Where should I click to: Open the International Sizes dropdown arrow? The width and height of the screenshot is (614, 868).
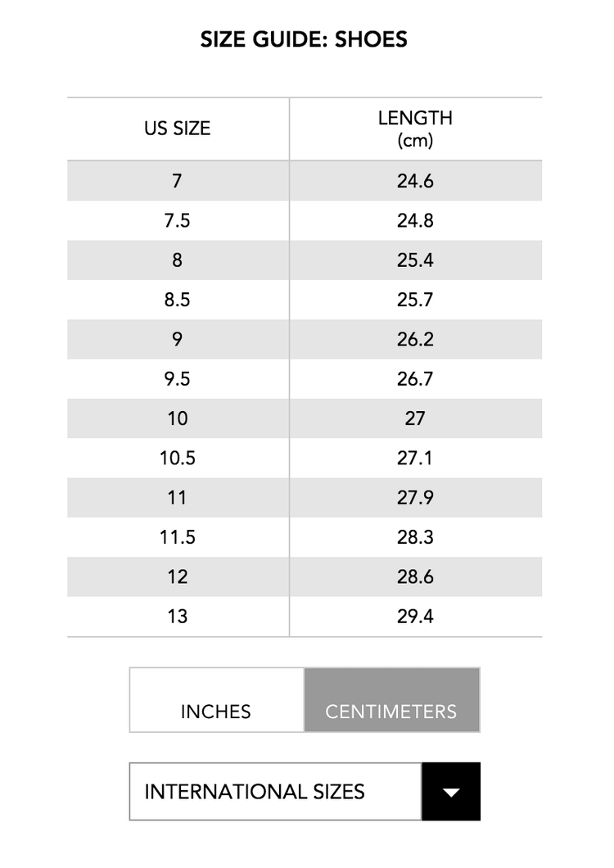[450, 792]
